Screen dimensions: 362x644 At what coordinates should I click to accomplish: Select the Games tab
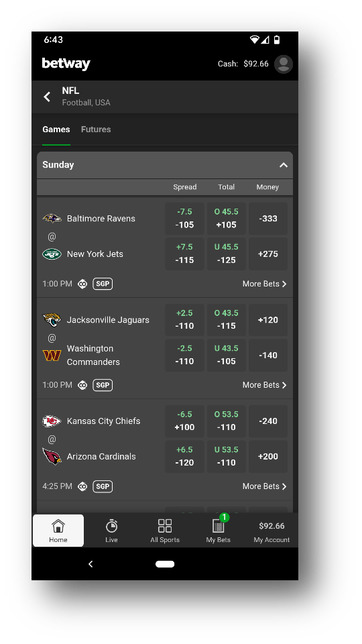56,129
